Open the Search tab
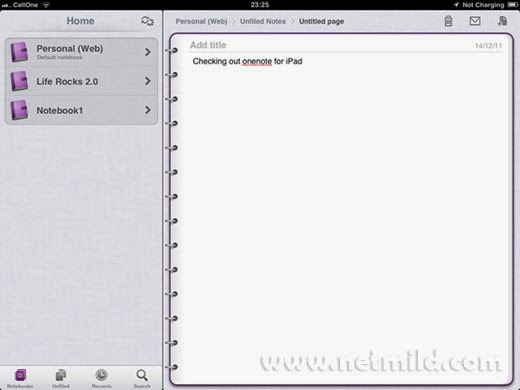The width and height of the screenshot is (520, 390). [142, 378]
